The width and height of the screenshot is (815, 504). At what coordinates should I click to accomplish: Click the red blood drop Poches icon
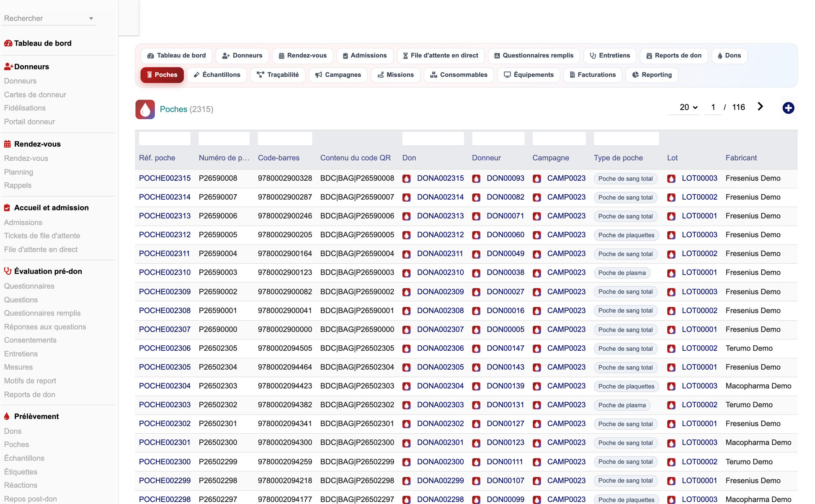click(x=145, y=109)
